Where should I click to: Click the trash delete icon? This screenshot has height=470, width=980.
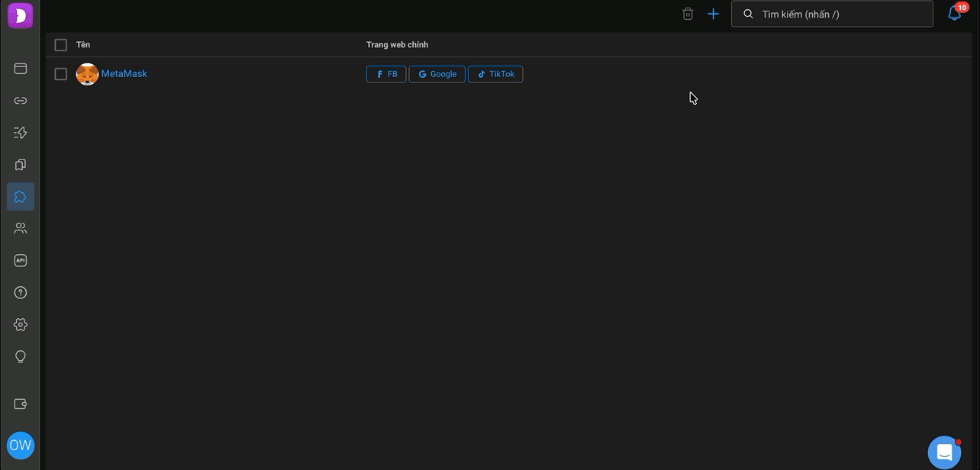[688, 14]
